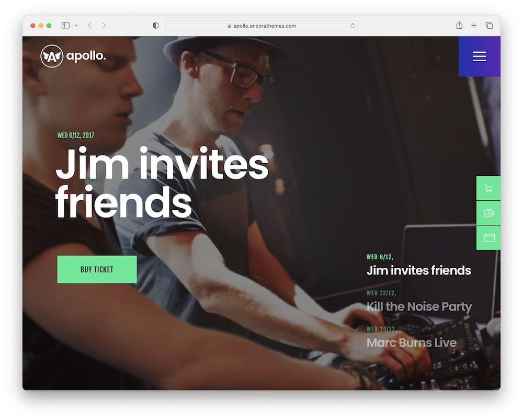Click the window layout side icon

click(x=488, y=237)
